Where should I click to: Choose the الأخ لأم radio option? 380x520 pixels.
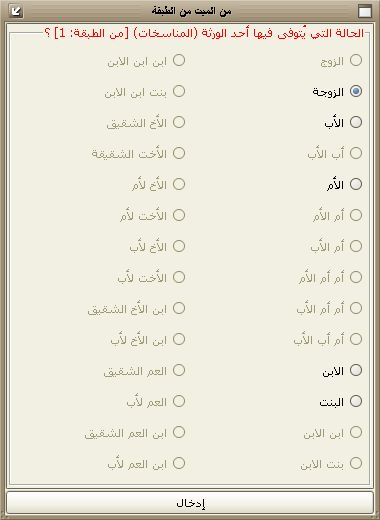pyautogui.click(x=179, y=184)
